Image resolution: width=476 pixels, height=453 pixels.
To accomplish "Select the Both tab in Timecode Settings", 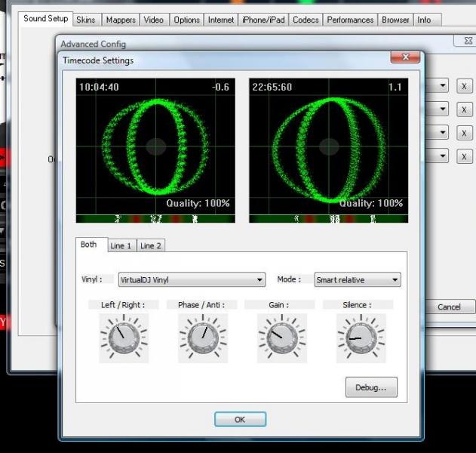I will (91, 245).
